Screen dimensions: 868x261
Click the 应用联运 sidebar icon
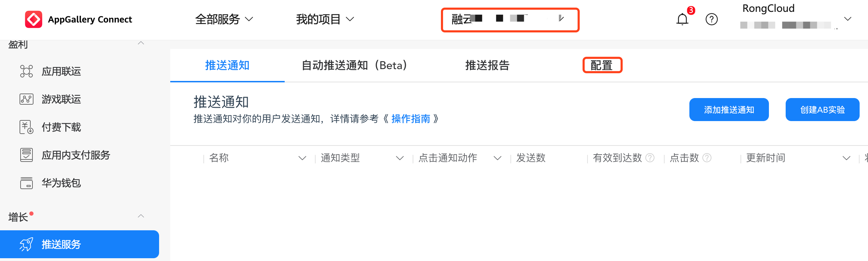pos(27,71)
